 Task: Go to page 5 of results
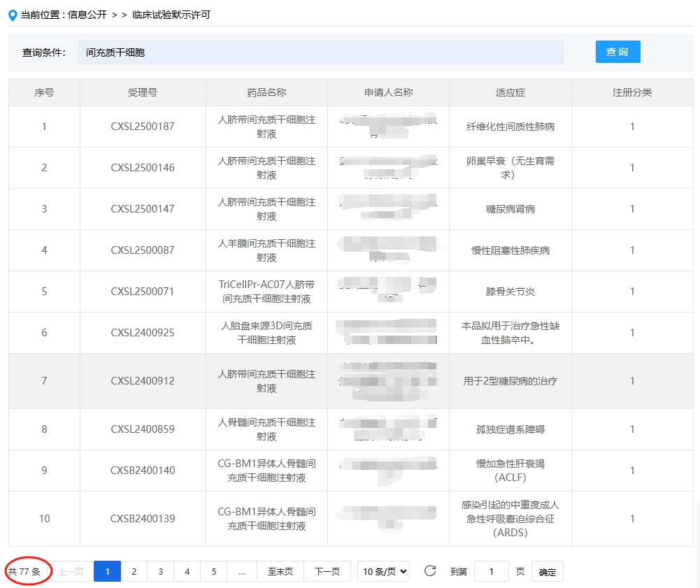pos(214,571)
